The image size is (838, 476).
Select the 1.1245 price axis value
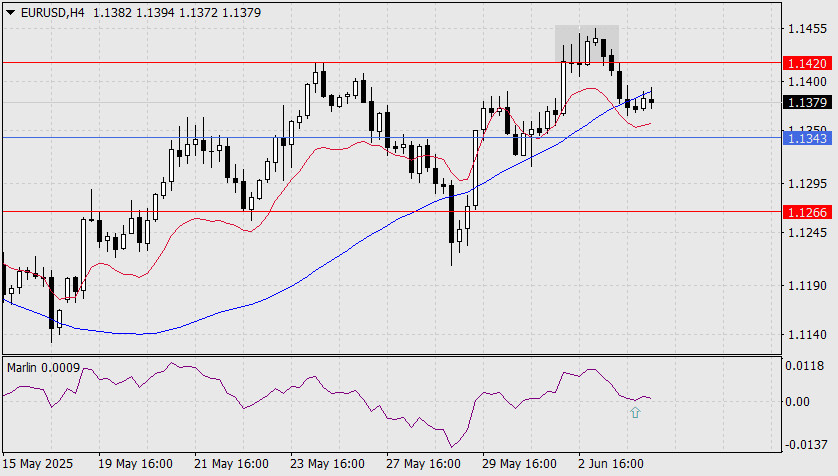tap(807, 232)
